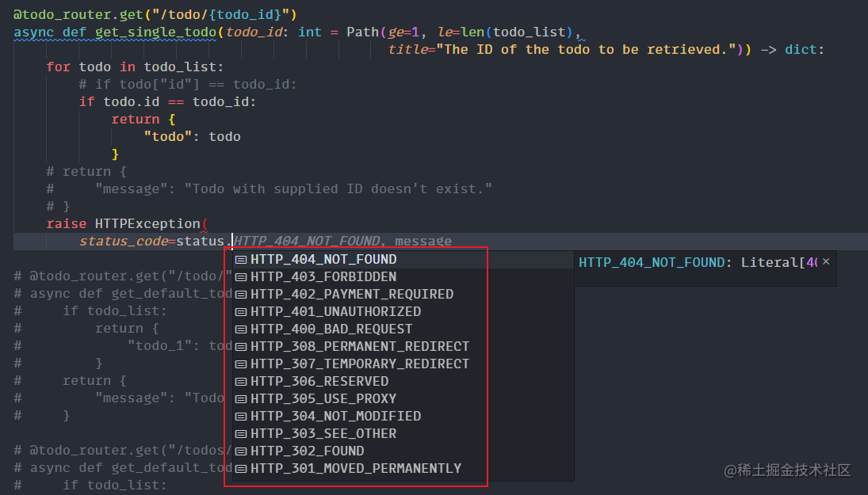Pick HTTP_306_RESERVED completion
Screen dimensions: 868x495
click(x=403, y=381)
